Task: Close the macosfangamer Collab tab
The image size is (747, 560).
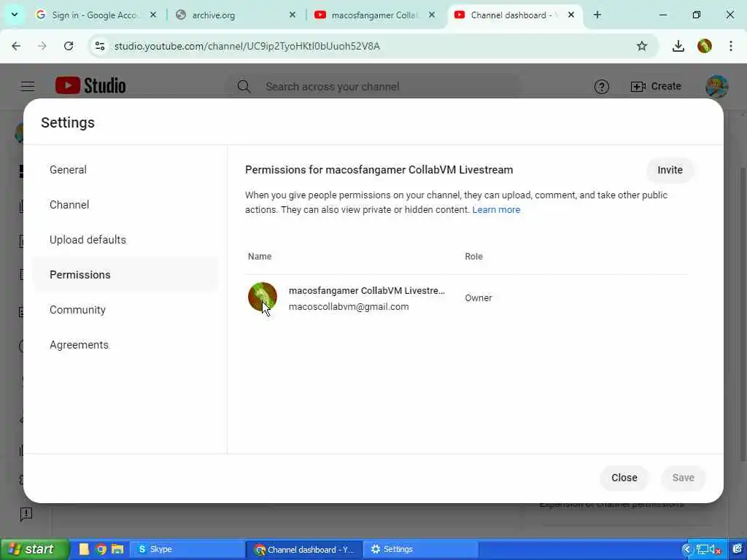Action: pos(432,15)
